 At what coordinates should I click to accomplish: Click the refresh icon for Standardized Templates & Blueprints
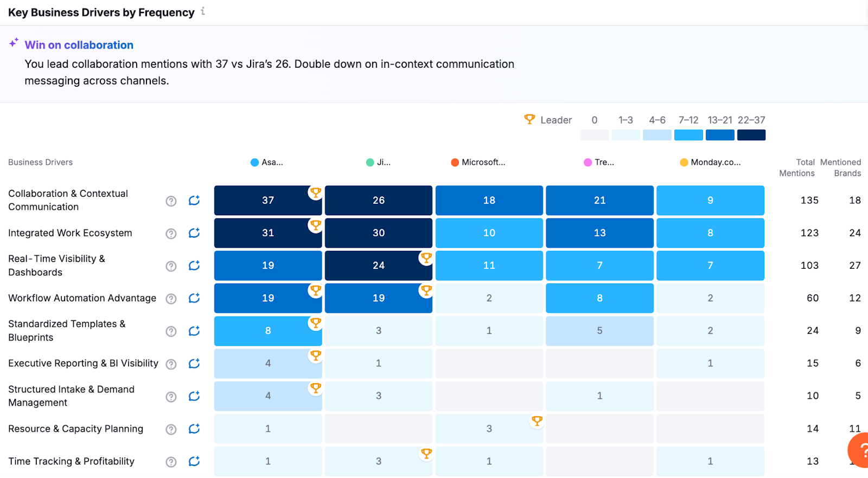tap(194, 331)
